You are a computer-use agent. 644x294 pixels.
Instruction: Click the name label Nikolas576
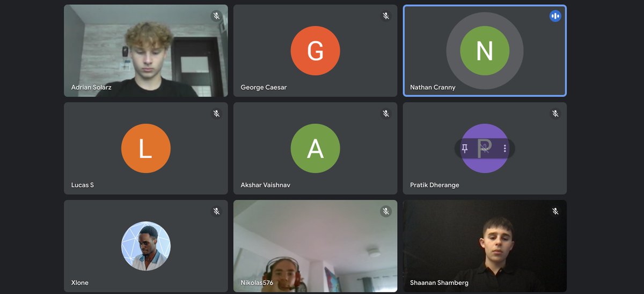257,283
